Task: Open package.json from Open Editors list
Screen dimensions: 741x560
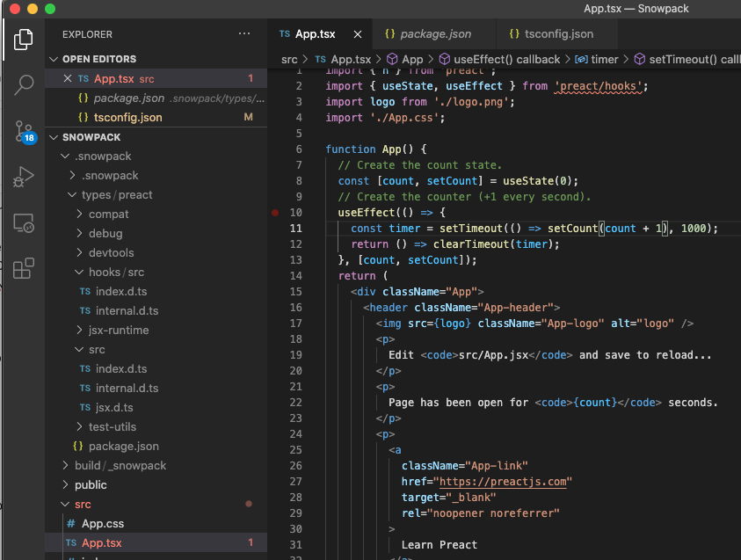Action: click(156, 98)
